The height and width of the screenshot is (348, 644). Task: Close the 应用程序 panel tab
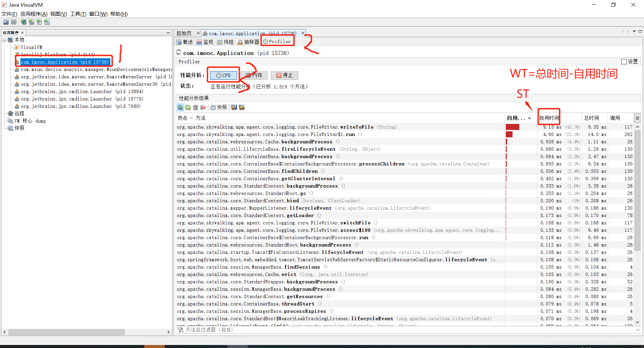click(x=22, y=32)
